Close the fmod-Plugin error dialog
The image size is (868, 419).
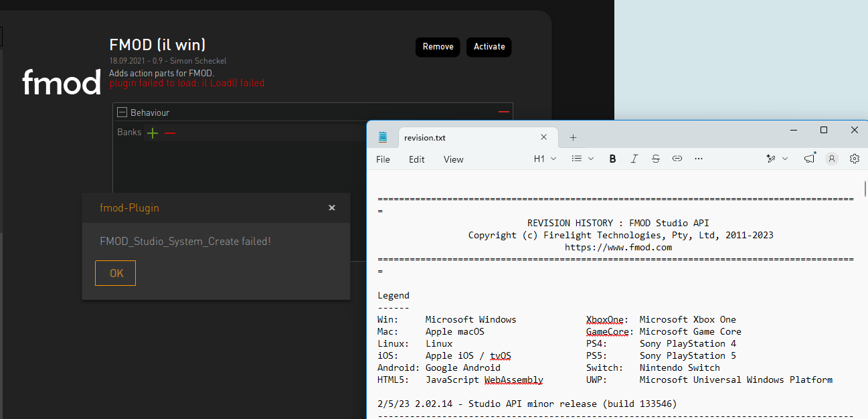tap(332, 208)
